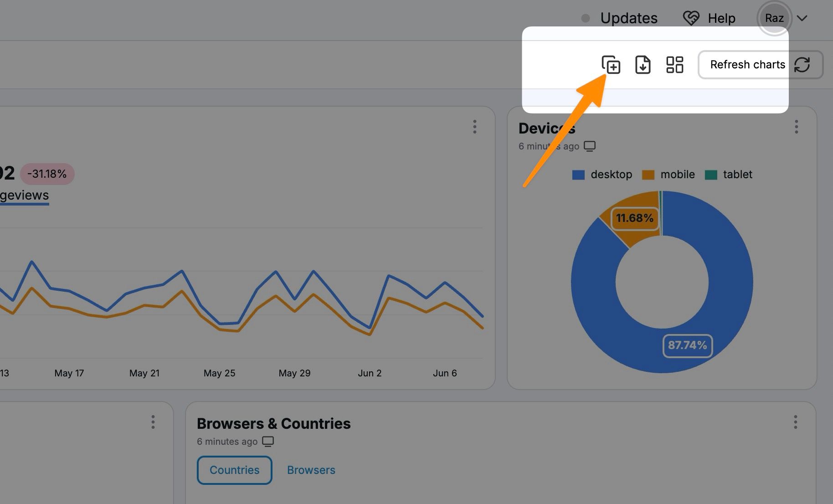Toggle the mobile series in Devices legend

pyautogui.click(x=678, y=174)
